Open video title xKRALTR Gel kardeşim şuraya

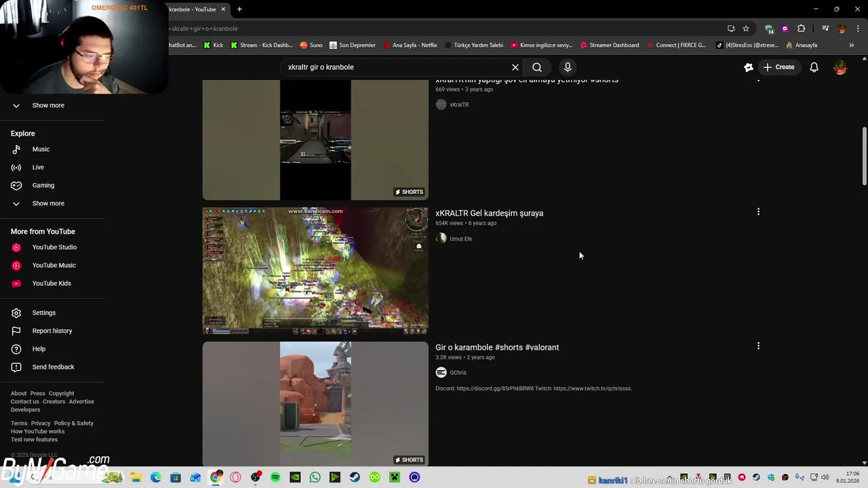coord(489,213)
